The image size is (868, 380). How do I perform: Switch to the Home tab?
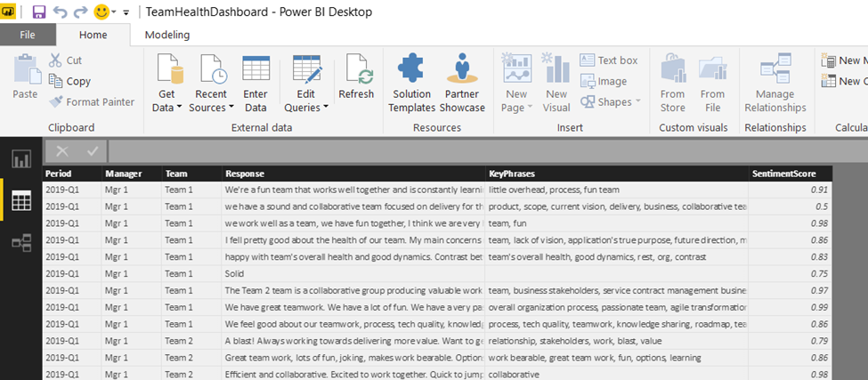tap(93, 35)
